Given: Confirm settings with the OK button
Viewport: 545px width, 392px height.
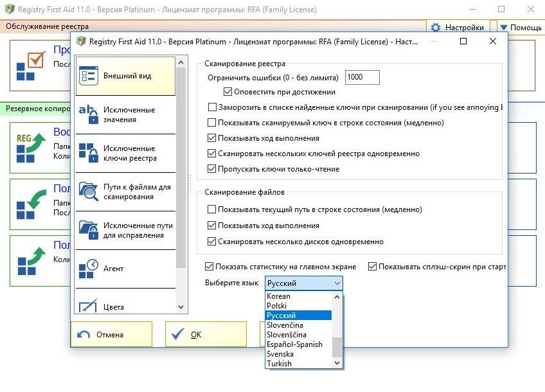Looking at the screenshot, I should 206,334.
